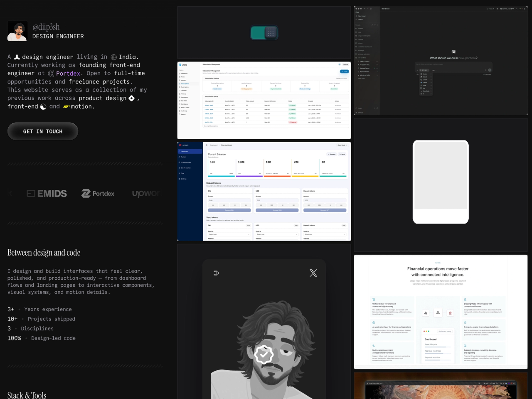The width and height of the screenshot is (532, 399).
Task: Click the microphone icon in the thread app prompt
Action: [x=486, y=70]
